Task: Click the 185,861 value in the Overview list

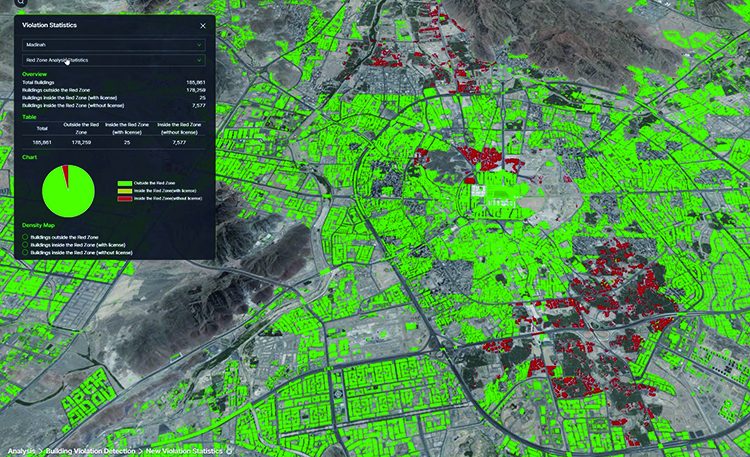Action: coord(196,82)
